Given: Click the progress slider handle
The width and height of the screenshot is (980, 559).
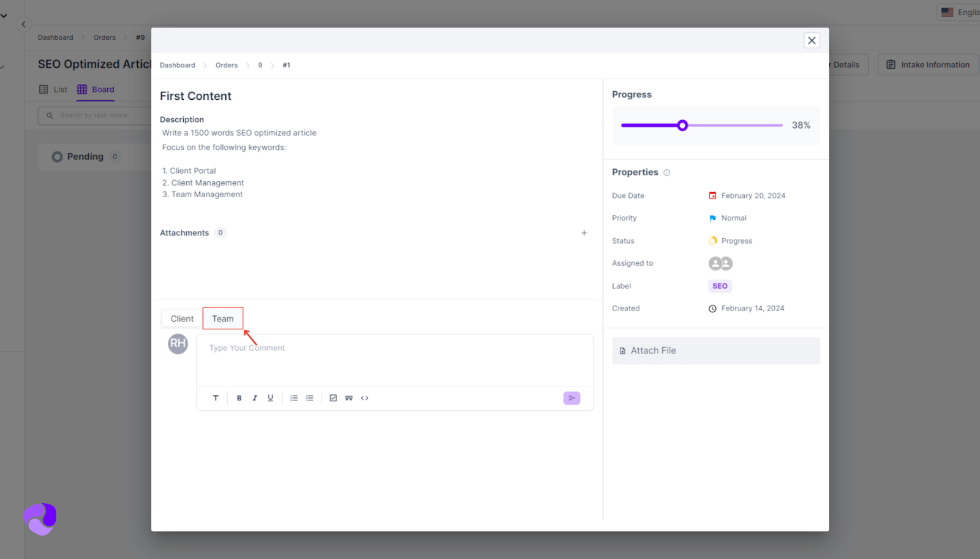Looking at the screenshot, I should pyautogui.click(x=682, y=126).
